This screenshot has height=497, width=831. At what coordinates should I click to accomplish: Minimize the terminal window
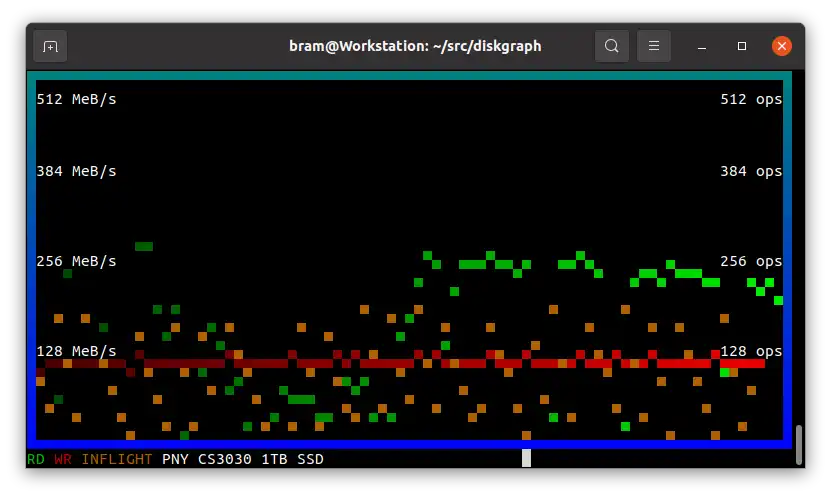[702, 47]
